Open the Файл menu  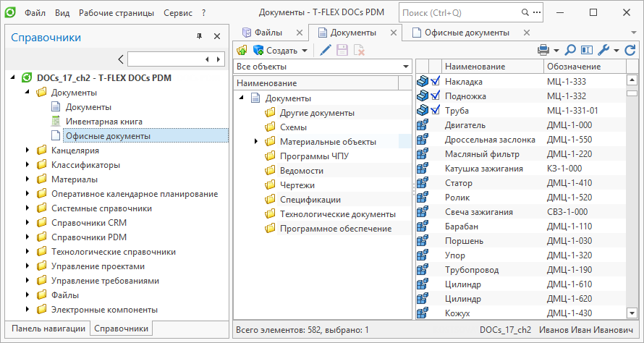35,13
